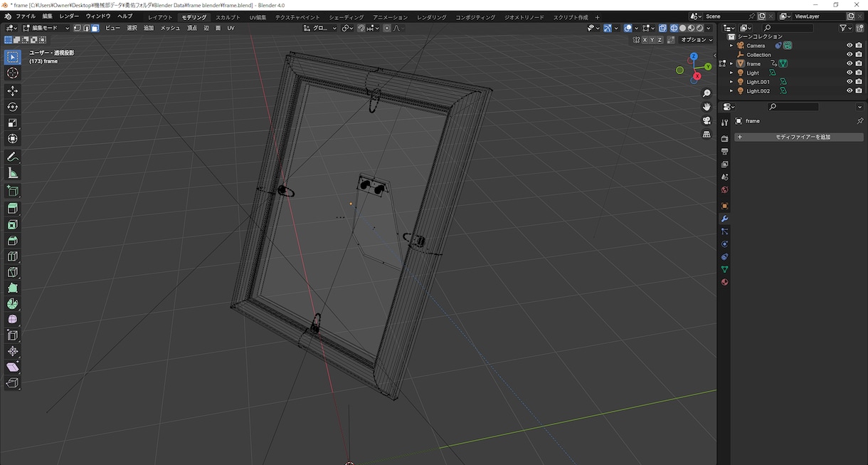Hide frame object via eye icon

850,63
